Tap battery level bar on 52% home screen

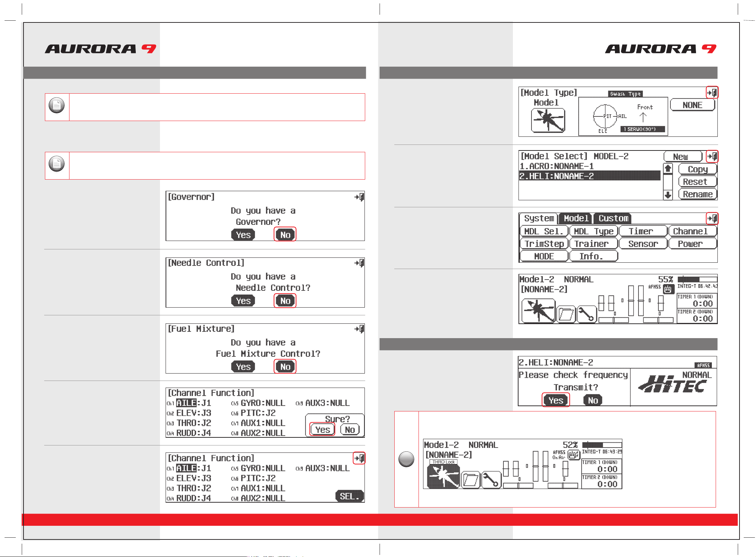tap(602, 445)
